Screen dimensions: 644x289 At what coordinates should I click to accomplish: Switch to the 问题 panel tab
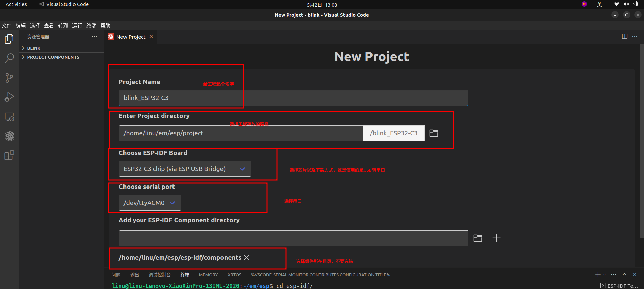116,275
